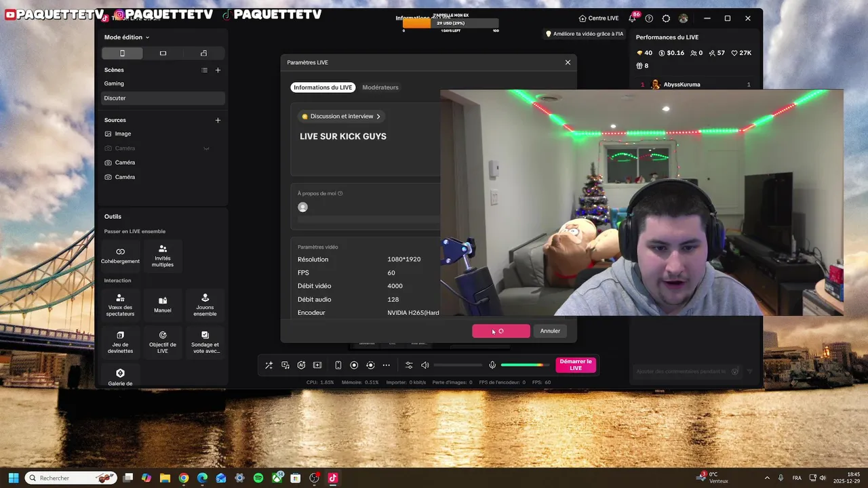Open the media and music overlay tool

tap(285, 365)
